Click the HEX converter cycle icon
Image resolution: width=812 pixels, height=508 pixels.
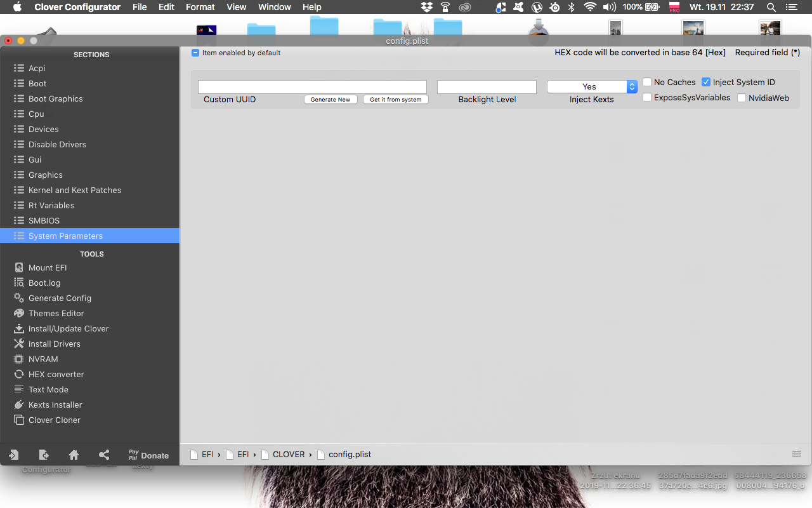(x=19, y=374)
